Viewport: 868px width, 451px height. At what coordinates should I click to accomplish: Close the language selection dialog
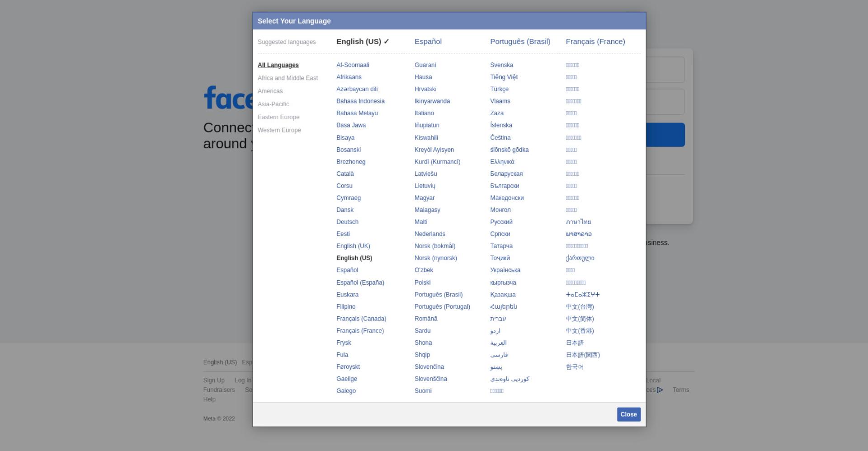coord(628,414)
